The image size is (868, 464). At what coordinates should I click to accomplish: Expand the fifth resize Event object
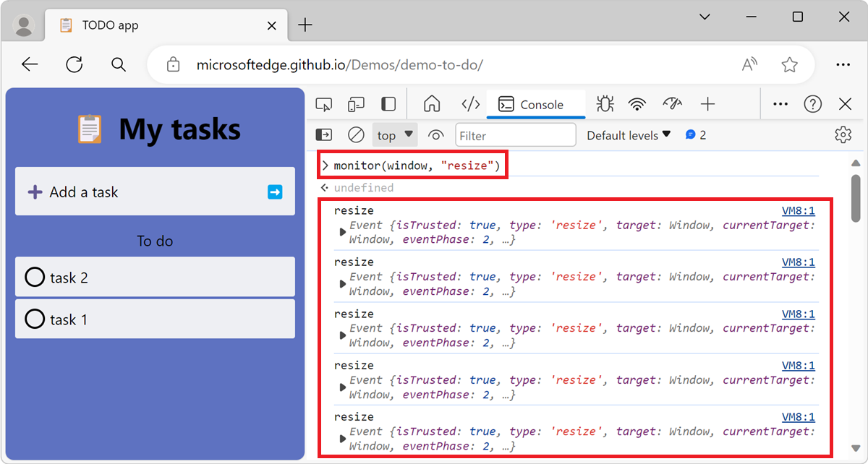coord(343,439)
